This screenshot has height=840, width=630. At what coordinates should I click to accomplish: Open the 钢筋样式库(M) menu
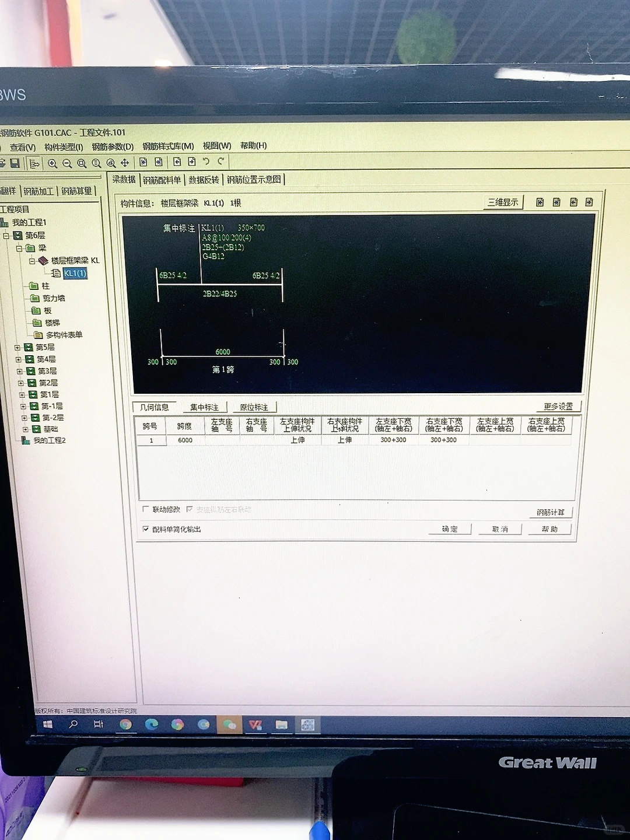click(168, 146)
